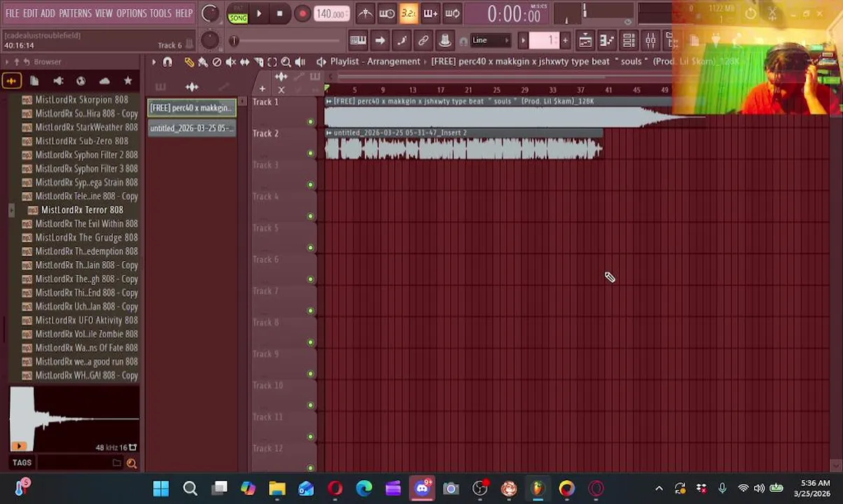Mute Track 6 with its green light
The width and height of the screenshot is (843, 504).
[310, 279]
